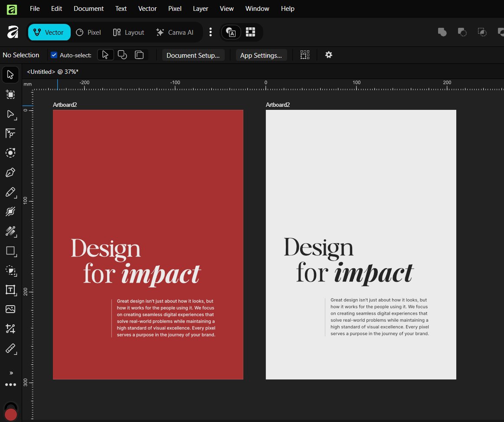504x422 pixels.
Task: Switch to the Pixel persona
Action: [88, 32]
